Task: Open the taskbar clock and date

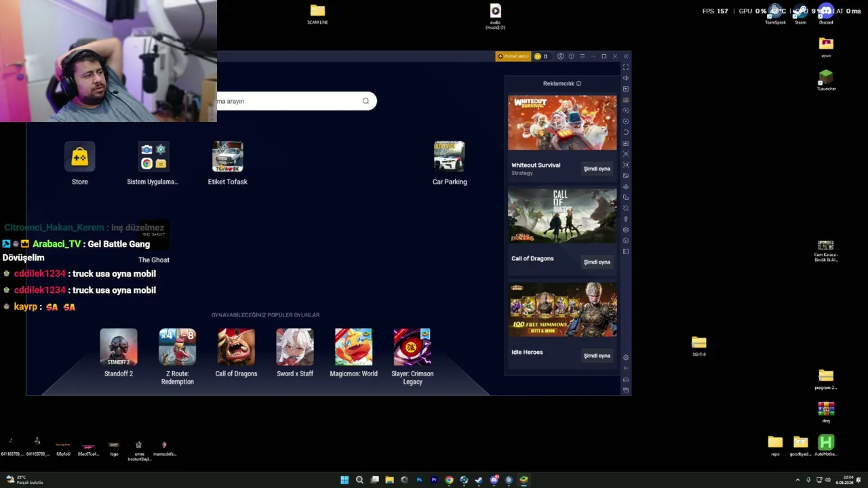Action: tap(844, 480)
